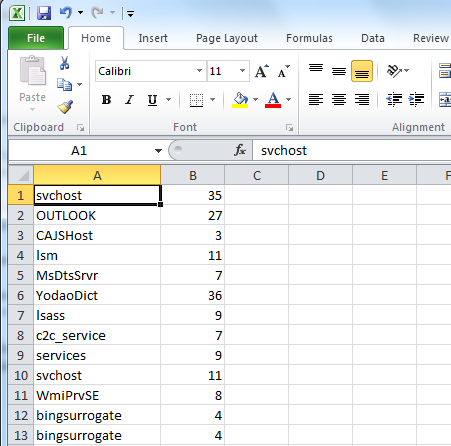Viewport: 451px width, 446px height.
Task: Click the formula bar containing svchost
Action: (x=352, y=151)
